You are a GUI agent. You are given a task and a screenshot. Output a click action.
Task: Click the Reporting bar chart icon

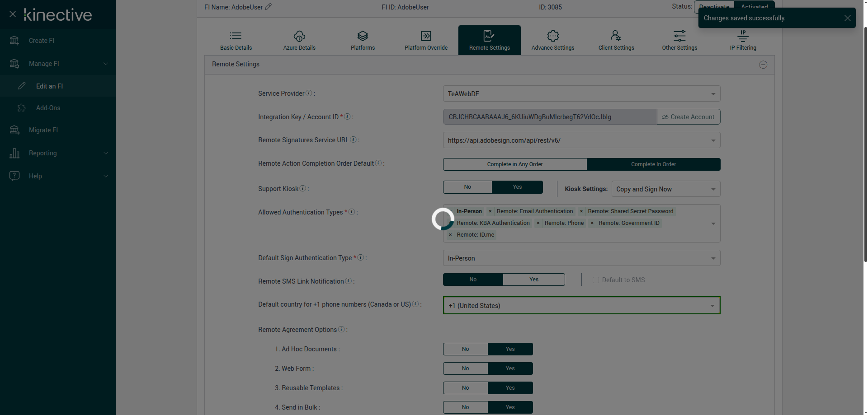click(14, 153)
